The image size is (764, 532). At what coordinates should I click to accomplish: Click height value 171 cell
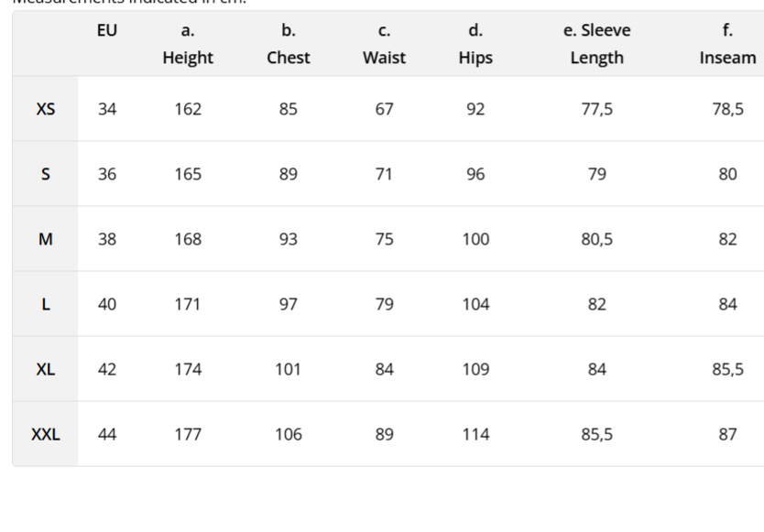pos(188,304)
